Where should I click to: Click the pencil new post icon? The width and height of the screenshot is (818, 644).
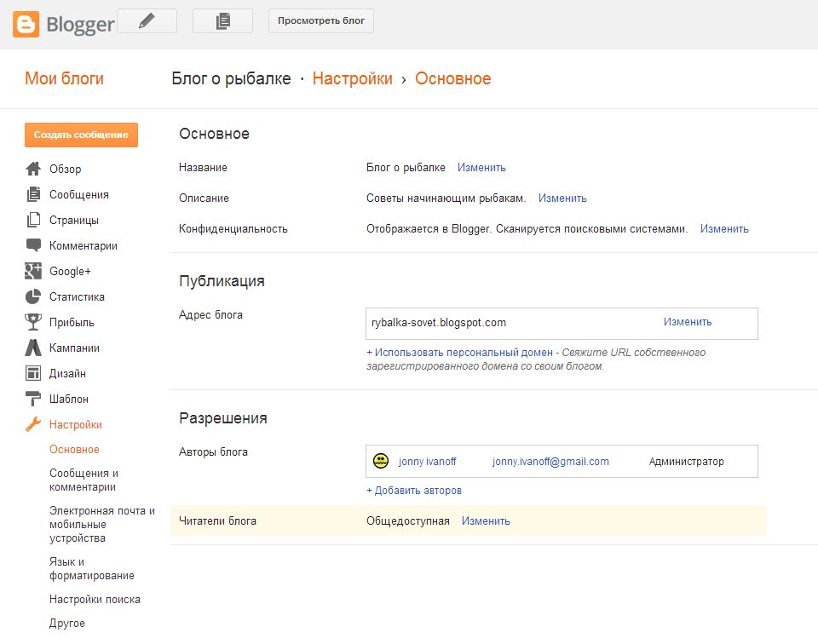pos(146,21)
